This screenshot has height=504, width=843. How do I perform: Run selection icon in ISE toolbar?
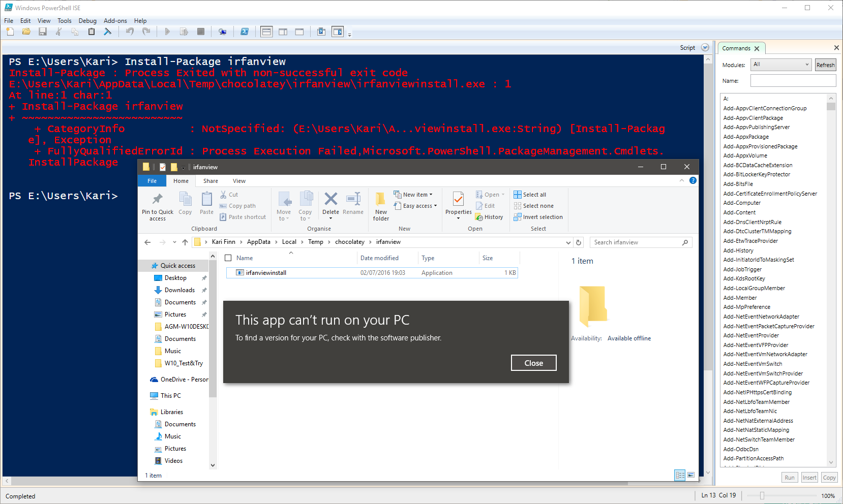[x=184, y=31]
